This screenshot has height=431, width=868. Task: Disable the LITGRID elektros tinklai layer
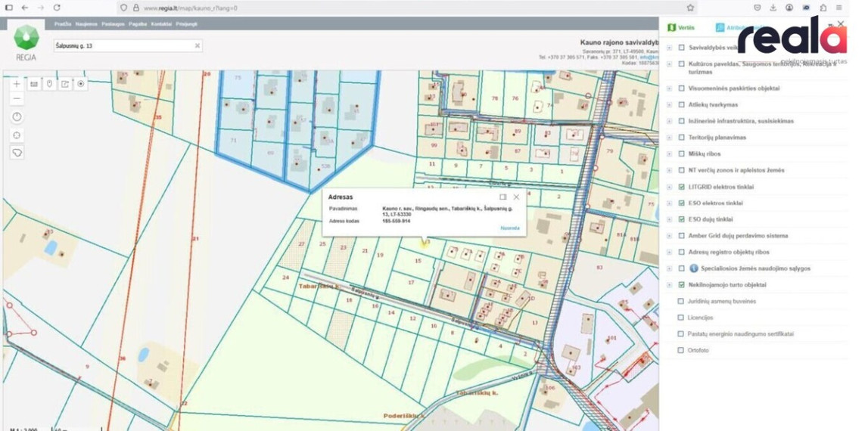click(681, 187)
